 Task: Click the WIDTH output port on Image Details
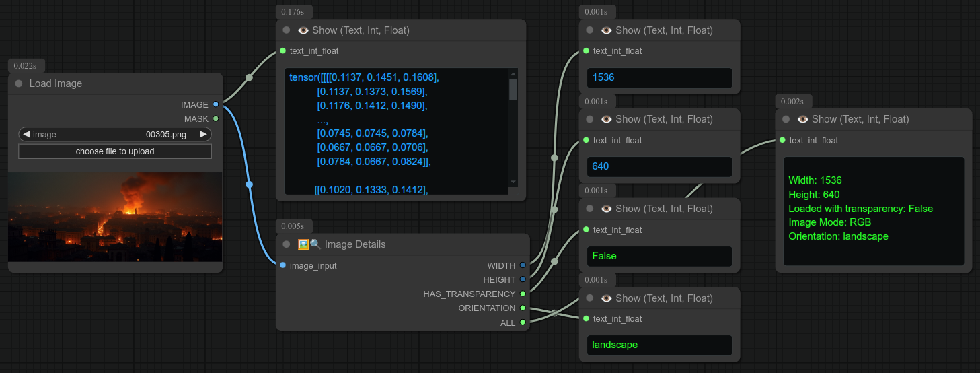pyautogui.click(x=523, y=265)
